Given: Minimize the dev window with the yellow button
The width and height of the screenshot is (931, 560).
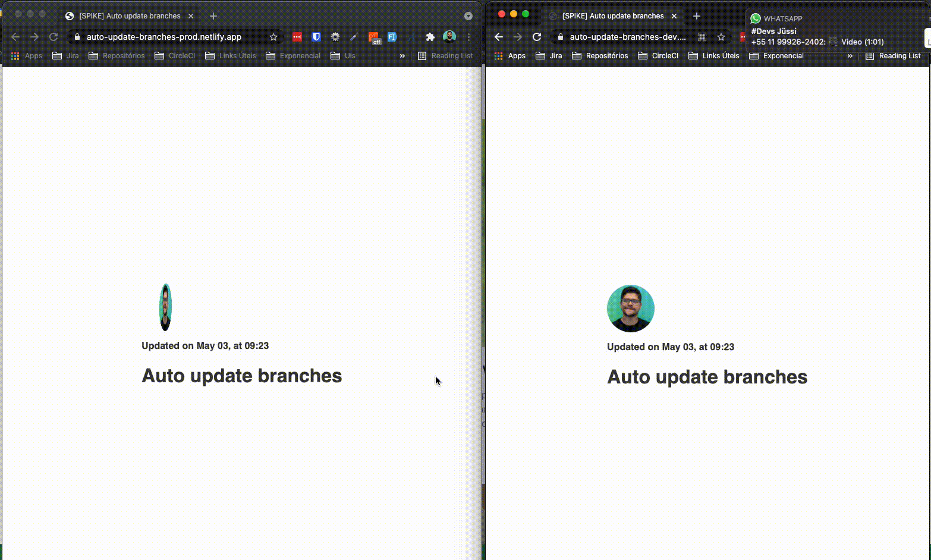Looking at the screenshot, I should click(x=514, y=14).
